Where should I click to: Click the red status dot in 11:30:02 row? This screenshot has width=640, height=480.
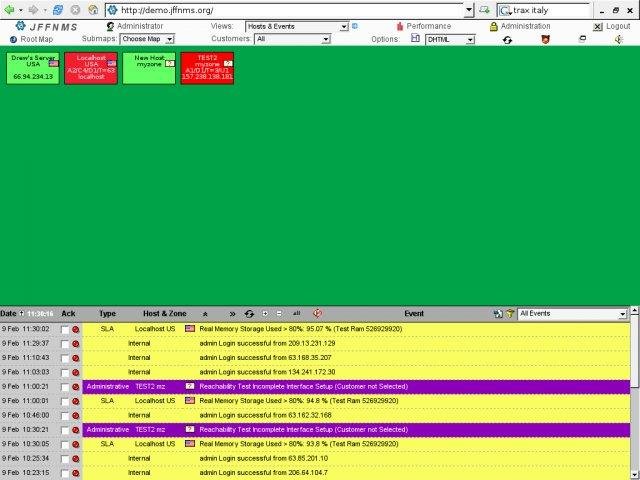(x=76, y=329)
